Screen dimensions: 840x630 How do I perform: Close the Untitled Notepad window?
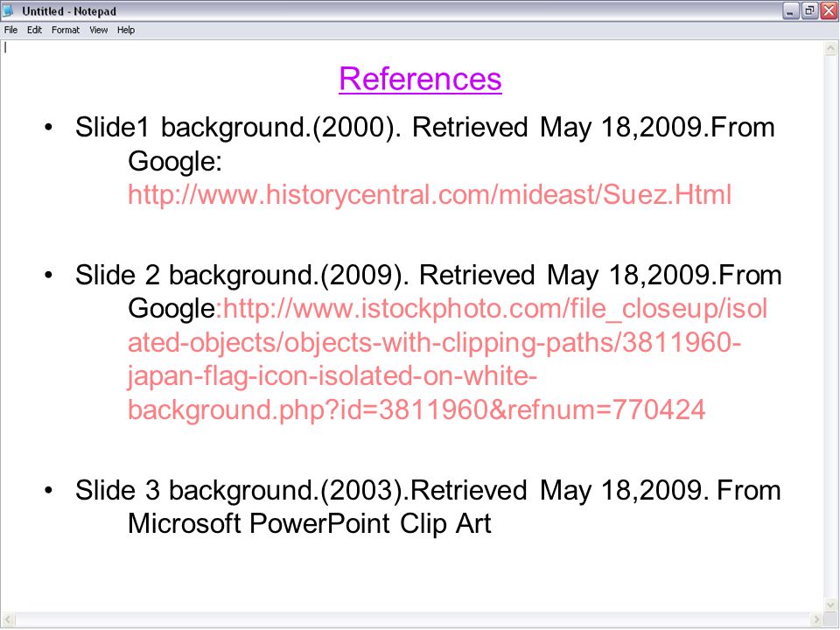[x=829, y=10]
